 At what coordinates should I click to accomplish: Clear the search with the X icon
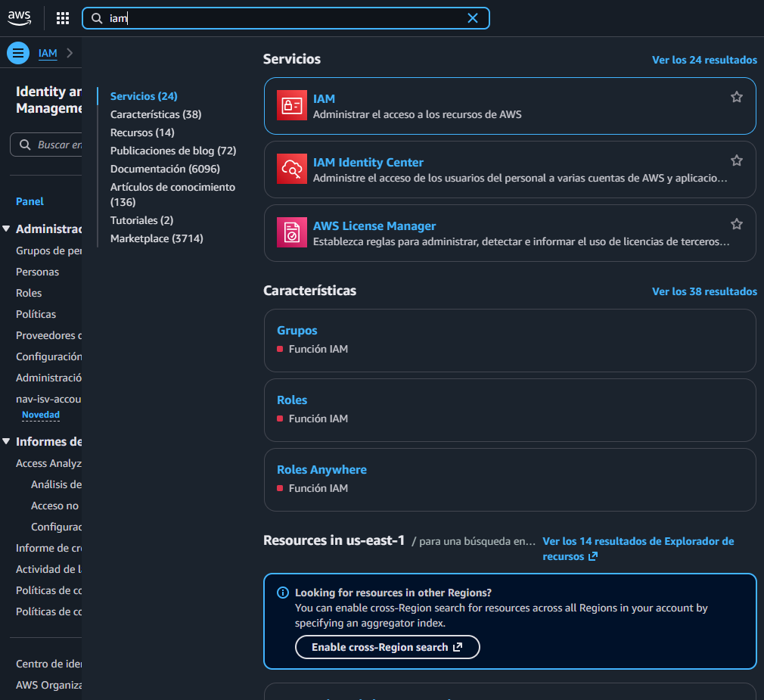[x=473, y=18]
